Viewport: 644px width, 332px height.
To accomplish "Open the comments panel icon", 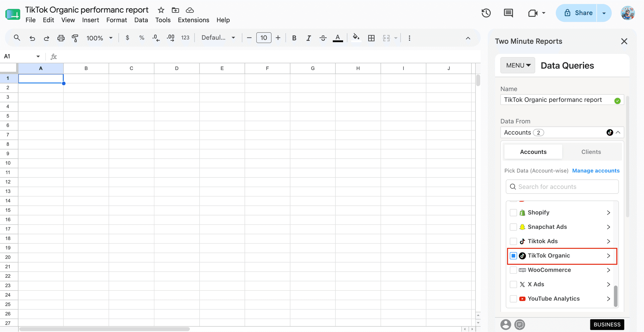I will (x=508, y=13).
